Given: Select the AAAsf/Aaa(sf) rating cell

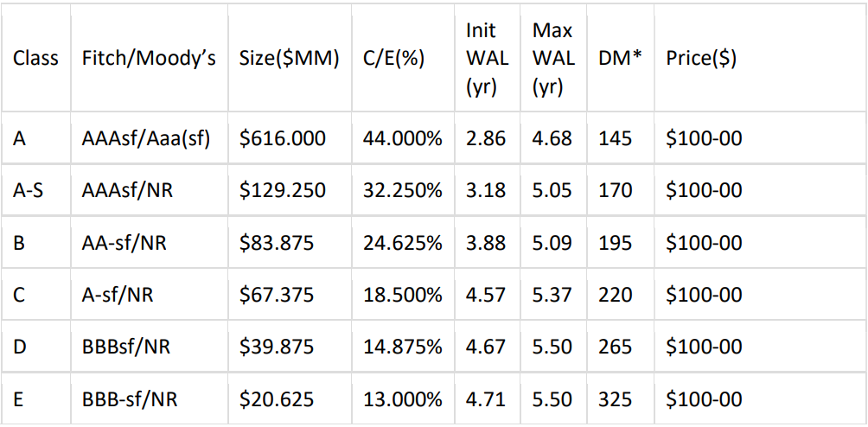Looking at the screenshot, I should (x=146, y=138).
